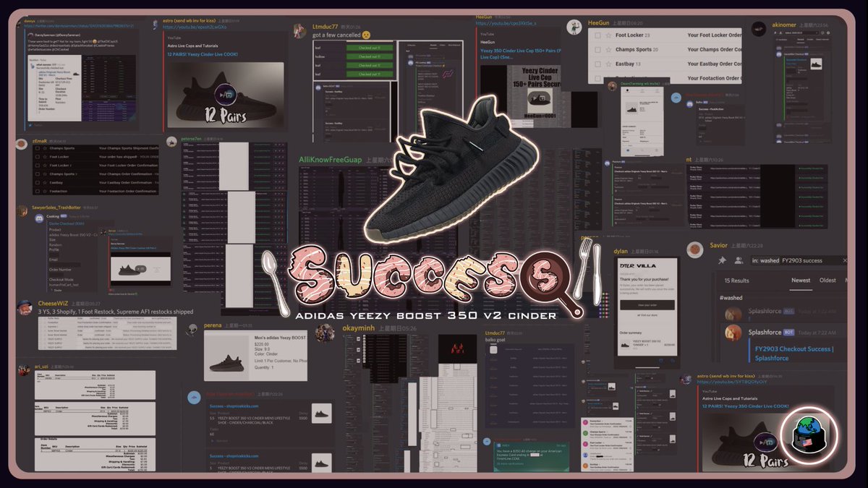Open 'Your Eastbay Order' email in HeeGun's inbox

pyautogui.click(x=715, y=64)
